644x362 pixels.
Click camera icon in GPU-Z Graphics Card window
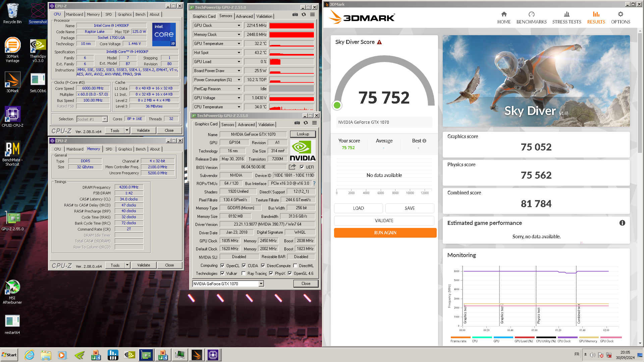click(x=297, y=123)
